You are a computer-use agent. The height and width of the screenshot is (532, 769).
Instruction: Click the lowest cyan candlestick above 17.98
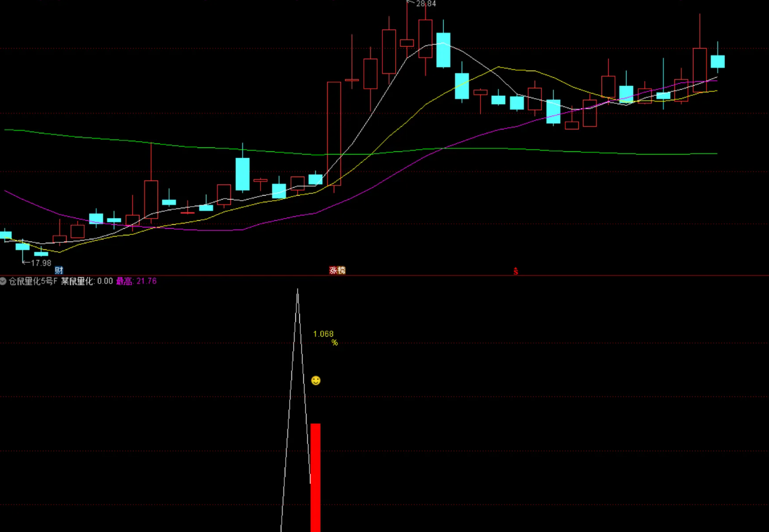[41, 253]
